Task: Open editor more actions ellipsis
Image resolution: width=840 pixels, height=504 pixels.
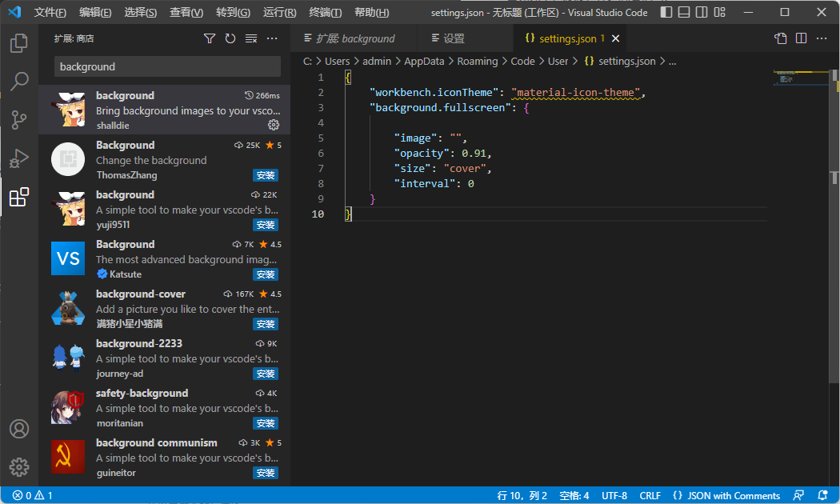Action: [822, 38]
